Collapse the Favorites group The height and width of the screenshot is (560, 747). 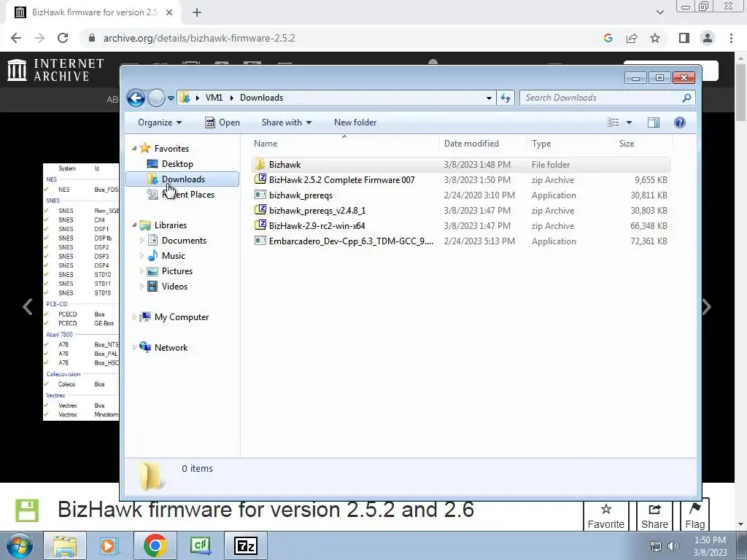[x=134, y=149]
